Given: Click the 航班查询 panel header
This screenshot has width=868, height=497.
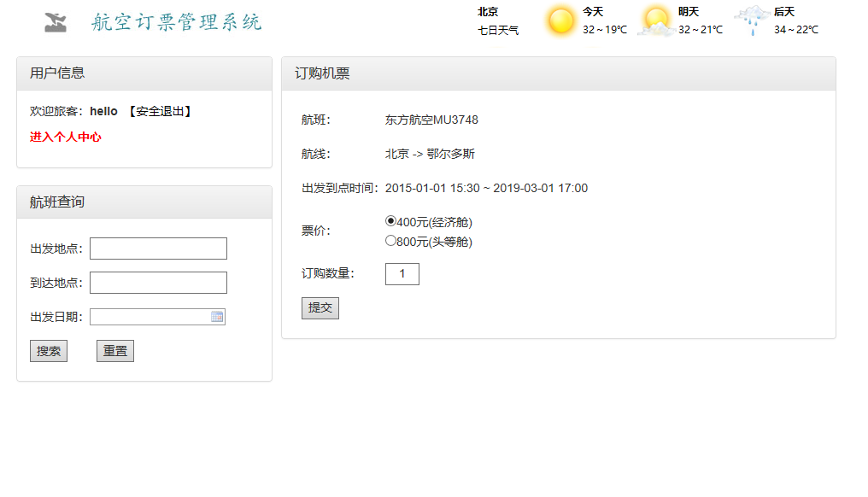Looking at the screenshot, I should coord(144,202).
